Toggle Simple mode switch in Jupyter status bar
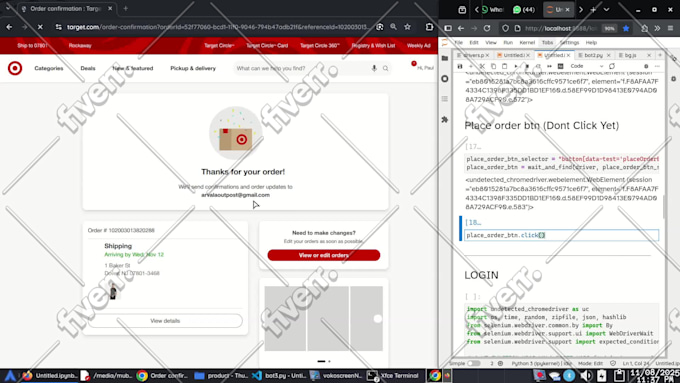Image resolution: width=680 pixels, height=383 pixels. pyautogui.click(x=474, y=363)
